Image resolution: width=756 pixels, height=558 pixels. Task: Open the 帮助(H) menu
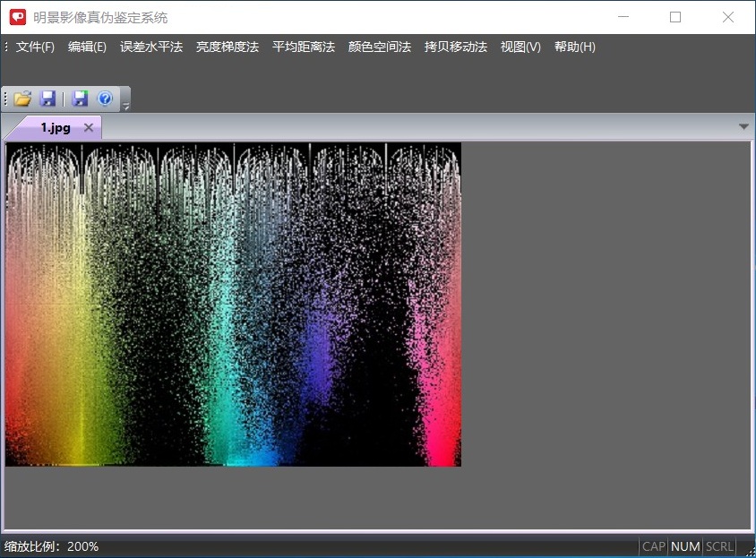tap(575, 47)
